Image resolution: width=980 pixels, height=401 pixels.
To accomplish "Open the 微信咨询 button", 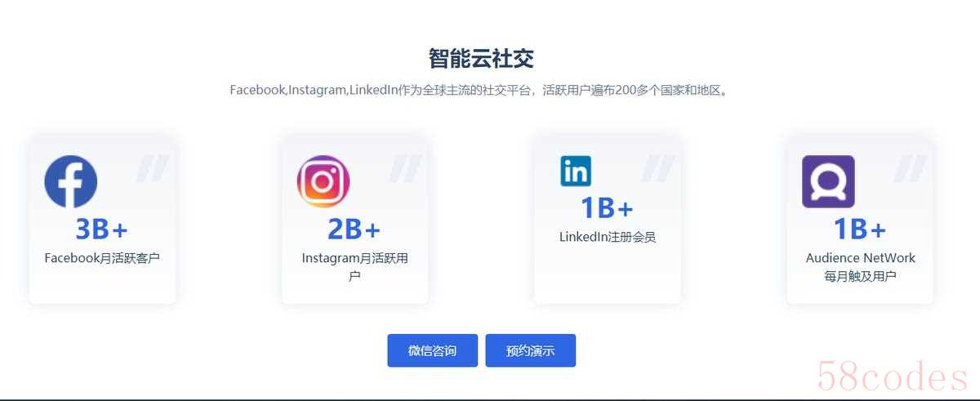I will (x=432, y=350).
